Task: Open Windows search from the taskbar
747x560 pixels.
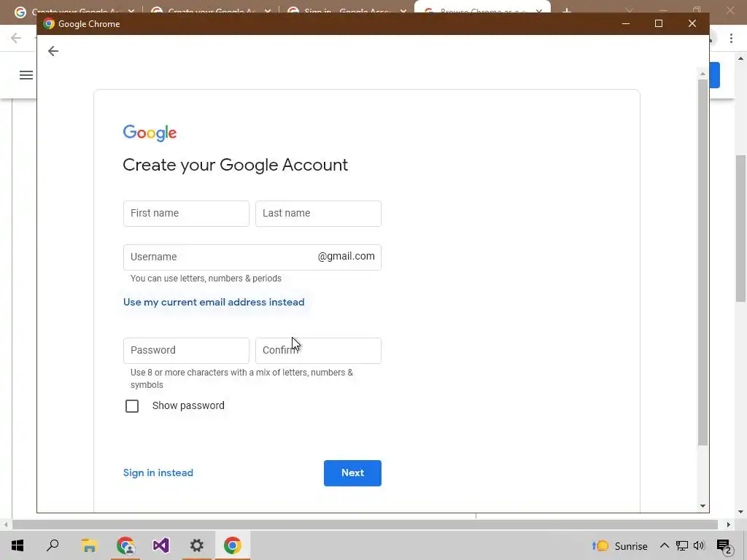Action: [x=53, y=545]
